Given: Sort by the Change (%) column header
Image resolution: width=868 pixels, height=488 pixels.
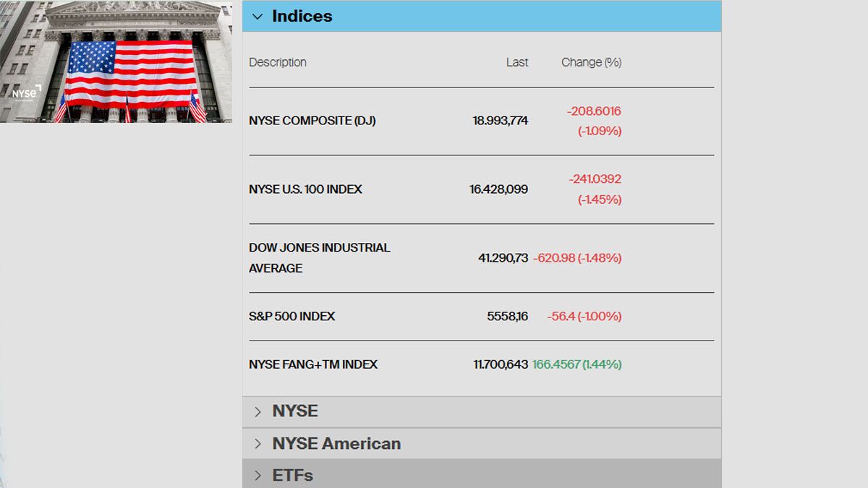Looking at the screenshot, I should point(591,62).
